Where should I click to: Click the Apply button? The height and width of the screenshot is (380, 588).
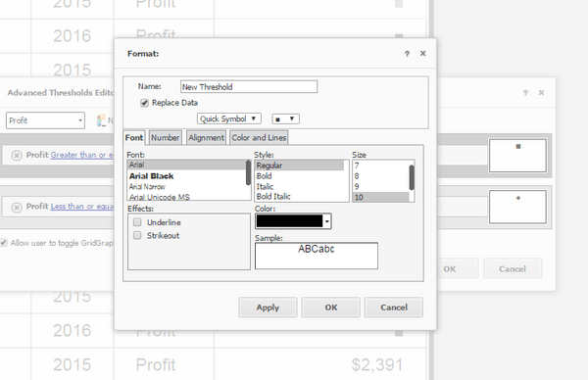(x=268, y=308)
